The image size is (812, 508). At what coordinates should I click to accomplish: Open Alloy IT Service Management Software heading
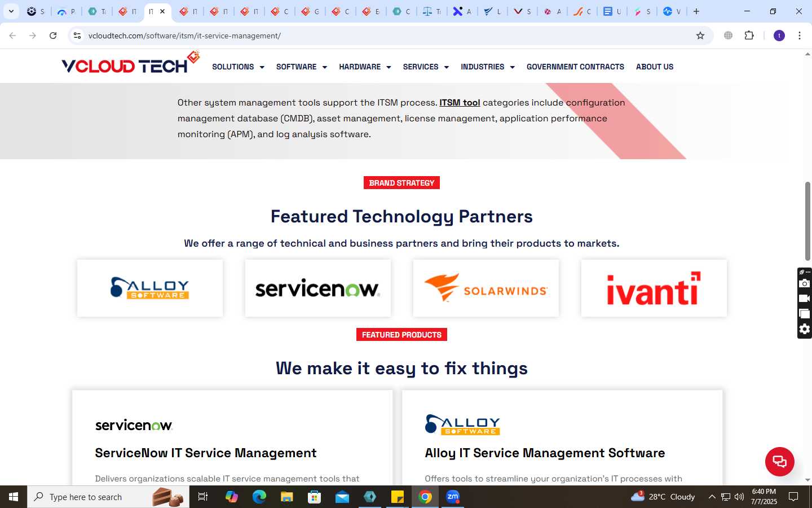[x=545, y=453]
